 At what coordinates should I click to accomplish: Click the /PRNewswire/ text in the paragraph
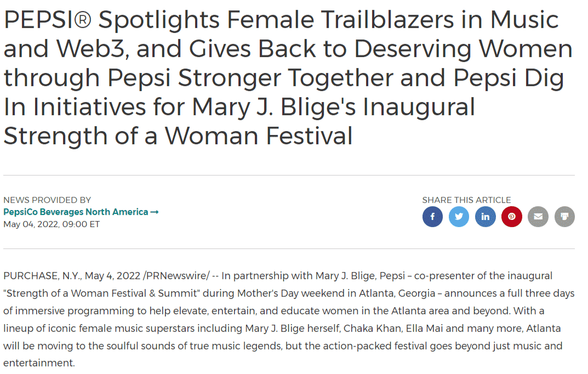coord(176,276)
